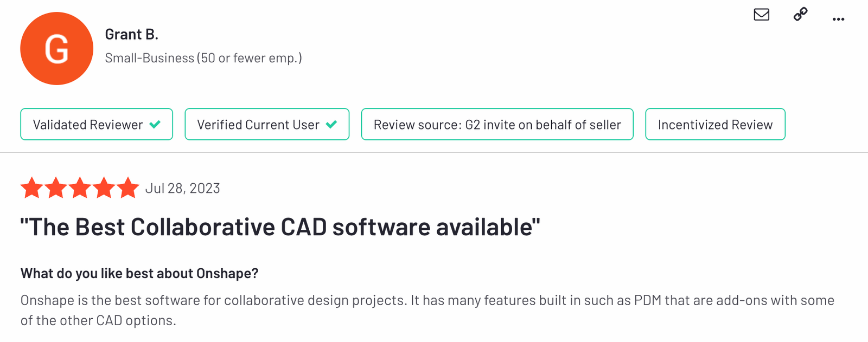This screenshot has width=868, height=342.
Task: Click the Review source G2 invite badge
Action: coord(497,125)
